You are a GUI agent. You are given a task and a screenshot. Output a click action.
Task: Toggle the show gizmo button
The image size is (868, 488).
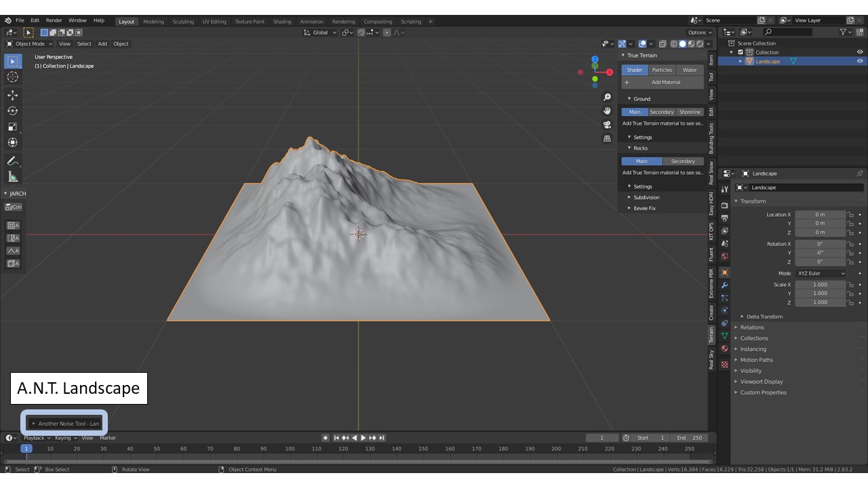(x=622, y=43)
